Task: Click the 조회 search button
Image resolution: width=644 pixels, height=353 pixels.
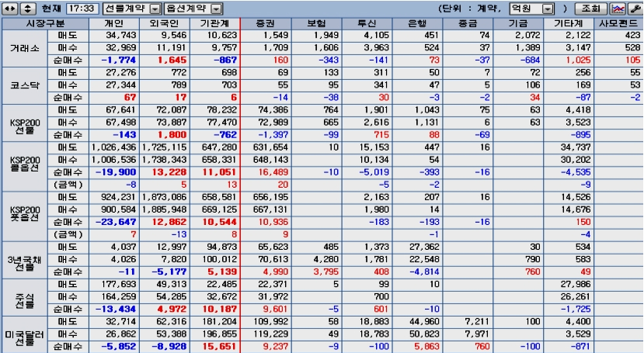Action: tap(591, 9)
